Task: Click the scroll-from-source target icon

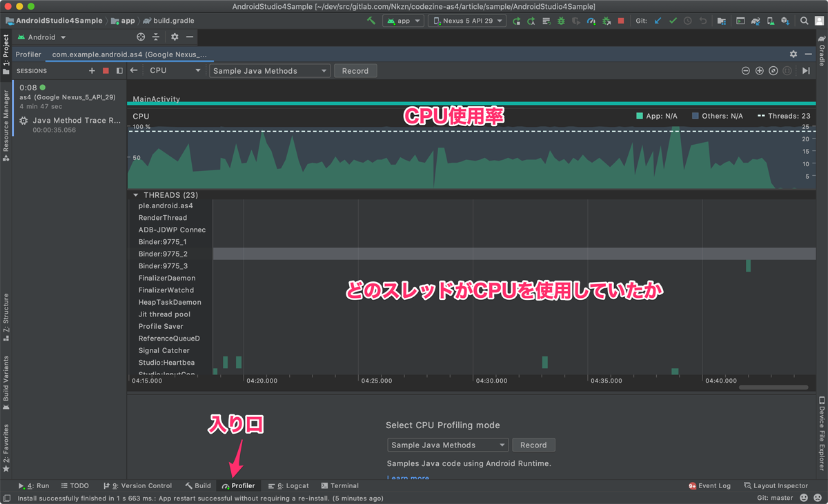Action: 141,37
